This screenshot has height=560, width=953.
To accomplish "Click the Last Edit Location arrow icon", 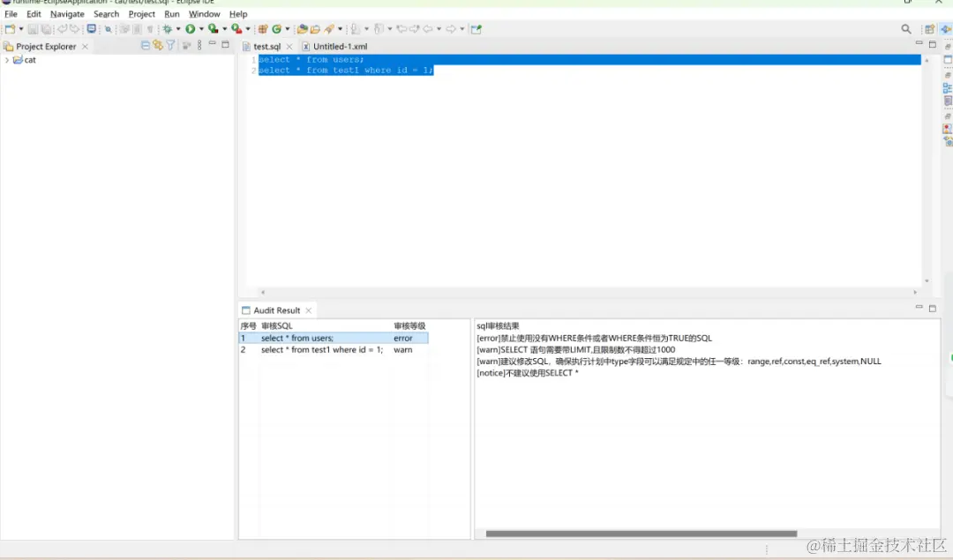I will pos(401,28).
